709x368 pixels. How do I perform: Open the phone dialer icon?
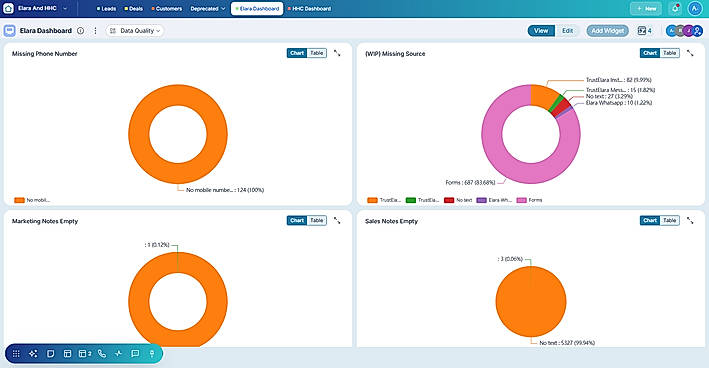102,354
